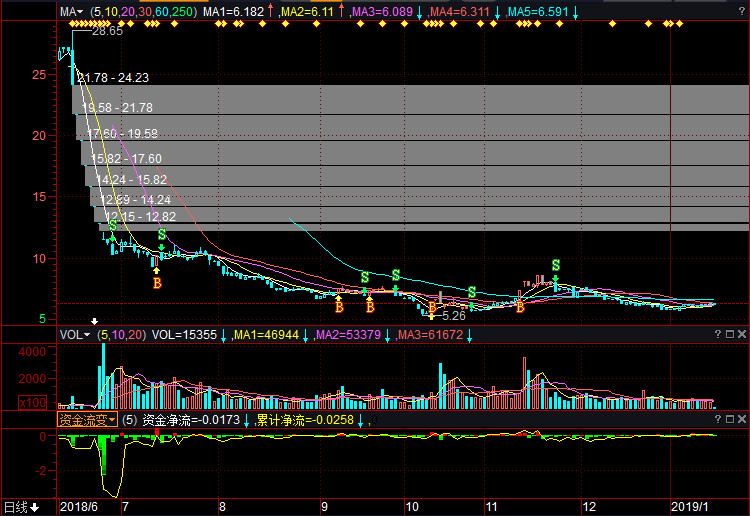Viewport: 750px width, 516px height.
Task: Click the 5.26 low price label
Action: pos(453,315)
